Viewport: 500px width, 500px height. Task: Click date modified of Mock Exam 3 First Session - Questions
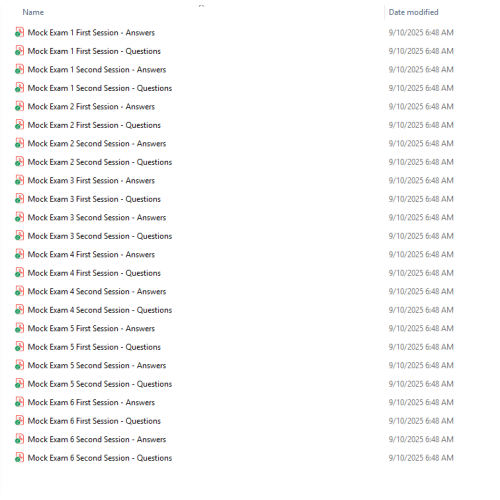(x=421, y=199)
